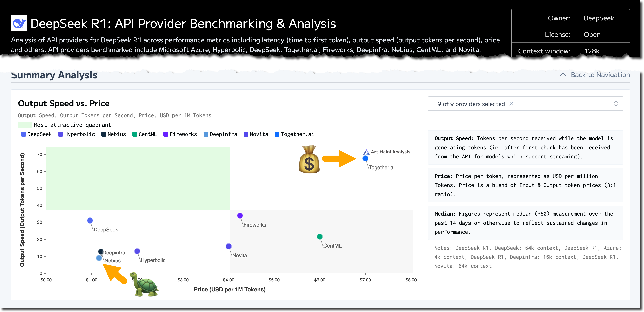Click the Most attractive quadrant green swatch
Image resolution: width=644 pixels, height=312 pixels.
pos(25,125)
